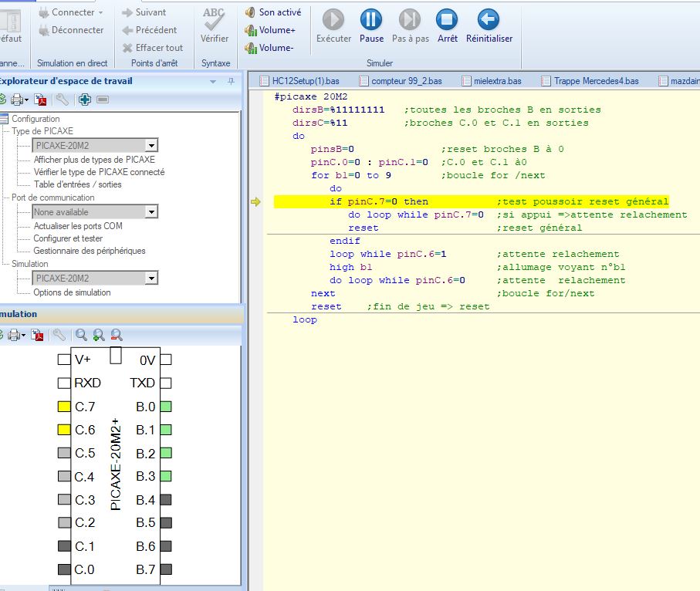
Task: Toggle input pin C.7 on the chip
Action: pyautogui.click(x=64, y=407)
